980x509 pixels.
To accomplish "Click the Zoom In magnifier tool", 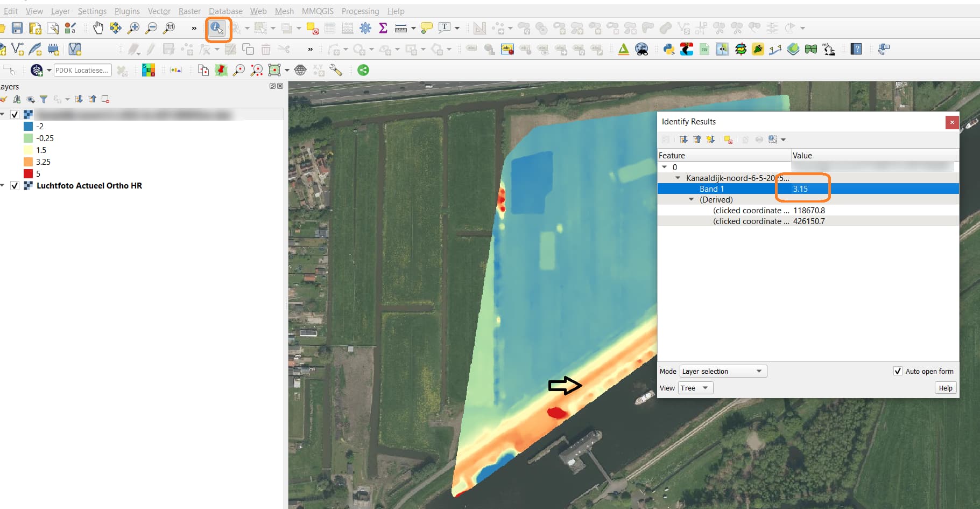I will coord(134,28).
